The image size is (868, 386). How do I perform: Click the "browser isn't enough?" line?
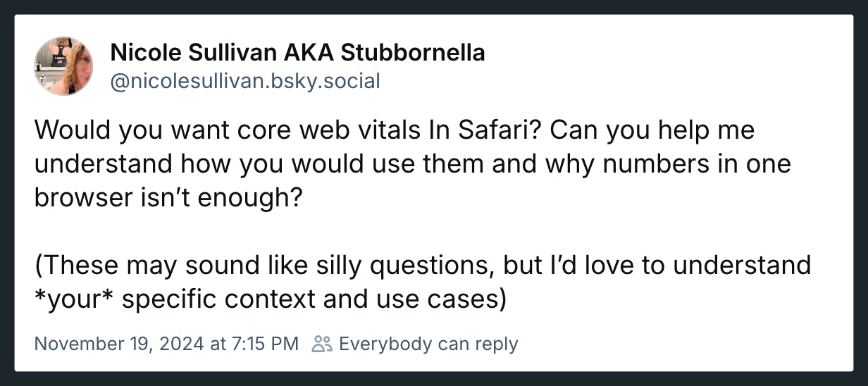coord(168,198)
